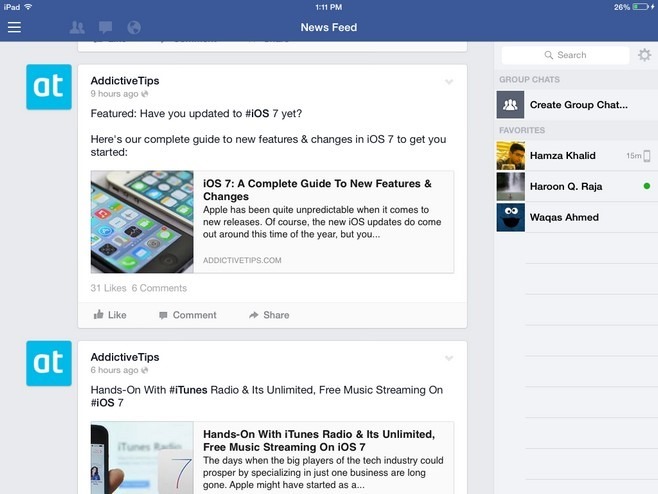Open iOS 7 Complete Guide article title
The width and height of the screenshot is (658, 494).
tap(317, 190)
